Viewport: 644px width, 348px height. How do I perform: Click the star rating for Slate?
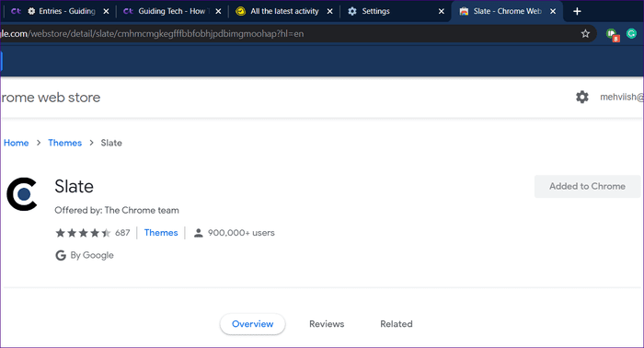83,233
